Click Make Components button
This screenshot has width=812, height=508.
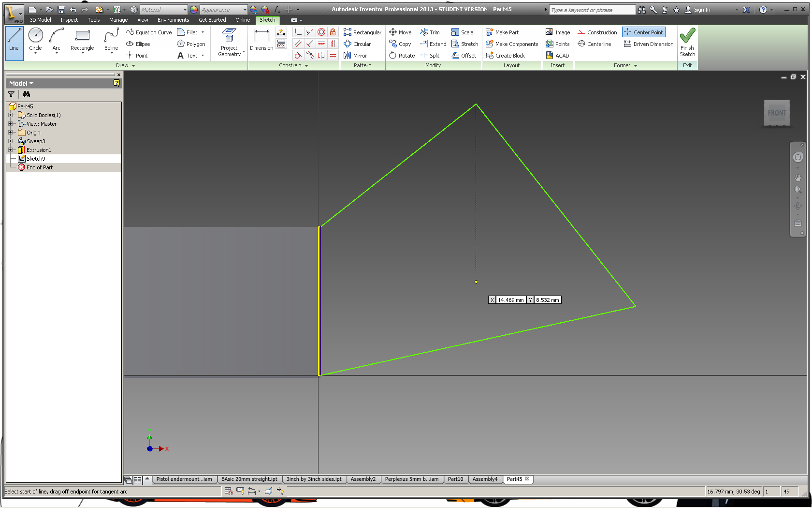[x=512, y=44]
